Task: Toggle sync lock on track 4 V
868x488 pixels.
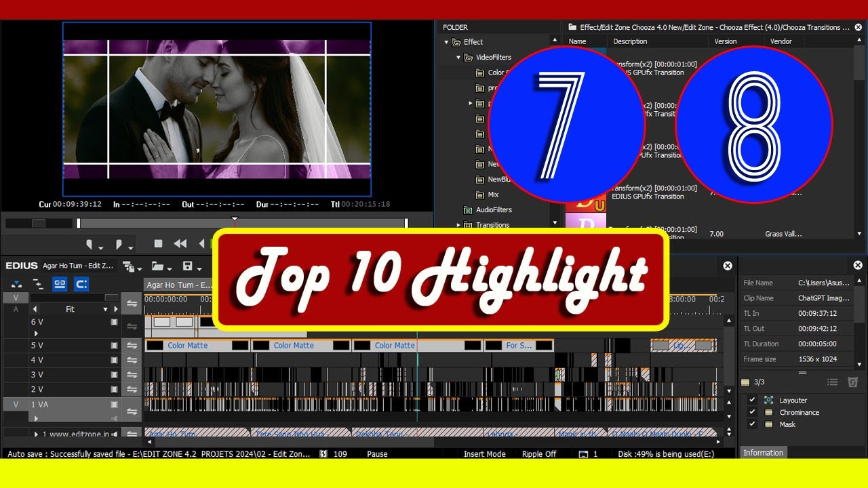Action: tap(132, 361)
